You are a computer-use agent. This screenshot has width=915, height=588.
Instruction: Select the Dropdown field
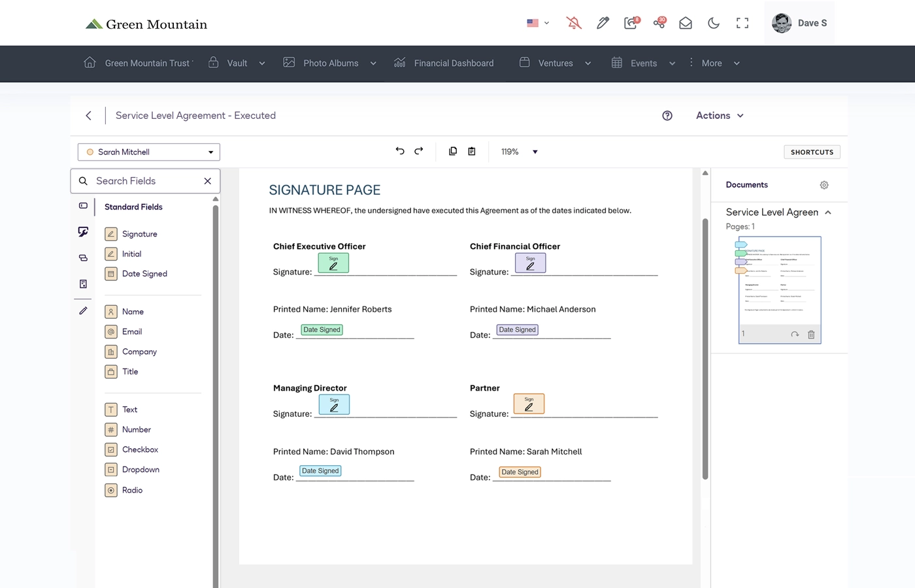click(x=132, y=470)
